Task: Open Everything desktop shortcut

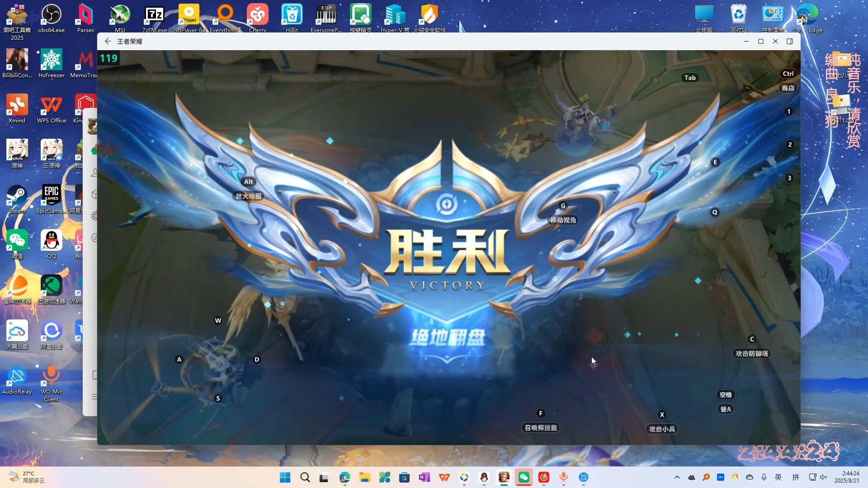Action: 223,19
